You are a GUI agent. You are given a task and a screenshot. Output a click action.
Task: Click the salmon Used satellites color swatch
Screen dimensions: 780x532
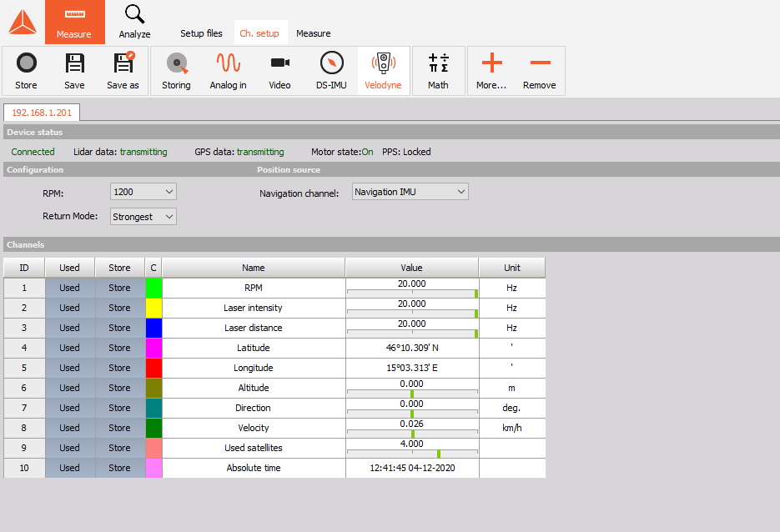coord(153,448)
